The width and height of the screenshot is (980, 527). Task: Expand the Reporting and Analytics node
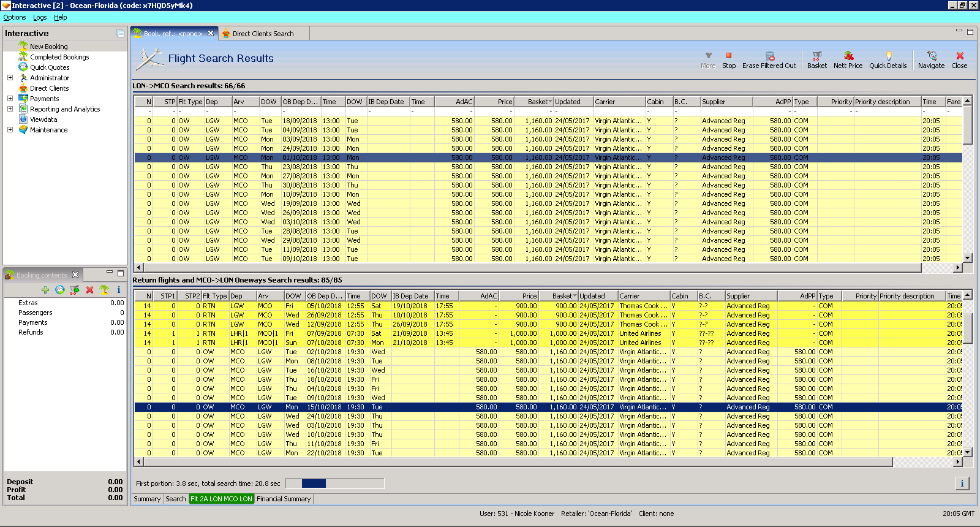(10, 109)
